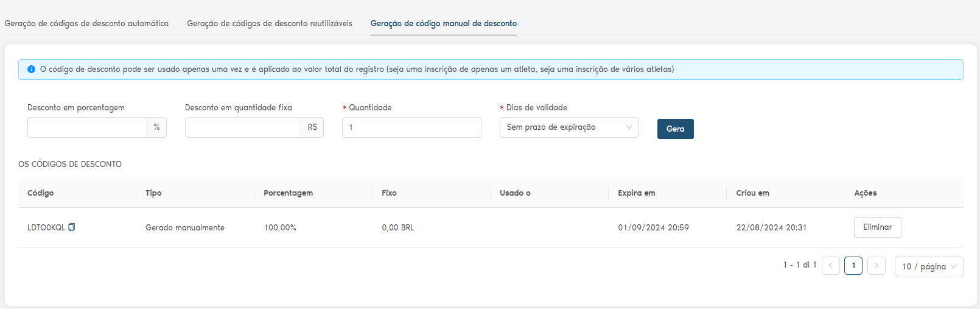Image resolution: width=980 pixels, height=309 pixels.
Task: Go to the next page arrow
Action: (x=876, y=266)
